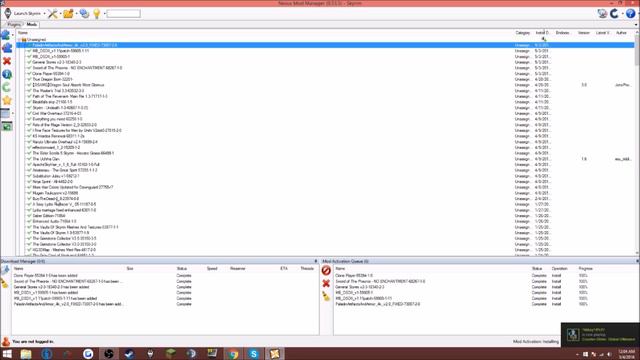
Task: Click the Category column header
Action: pos(522,33)
